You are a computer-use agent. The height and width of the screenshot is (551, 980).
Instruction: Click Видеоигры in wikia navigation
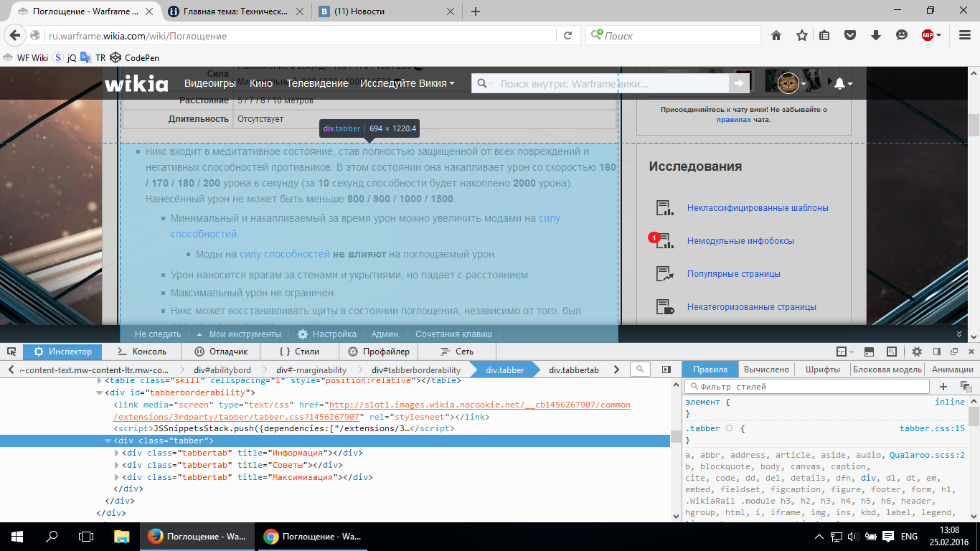[210, 83]
